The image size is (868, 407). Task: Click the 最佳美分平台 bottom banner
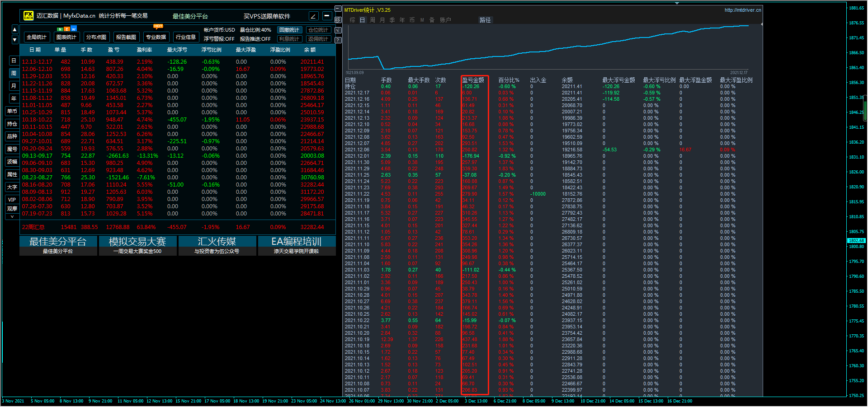point(58,245)
